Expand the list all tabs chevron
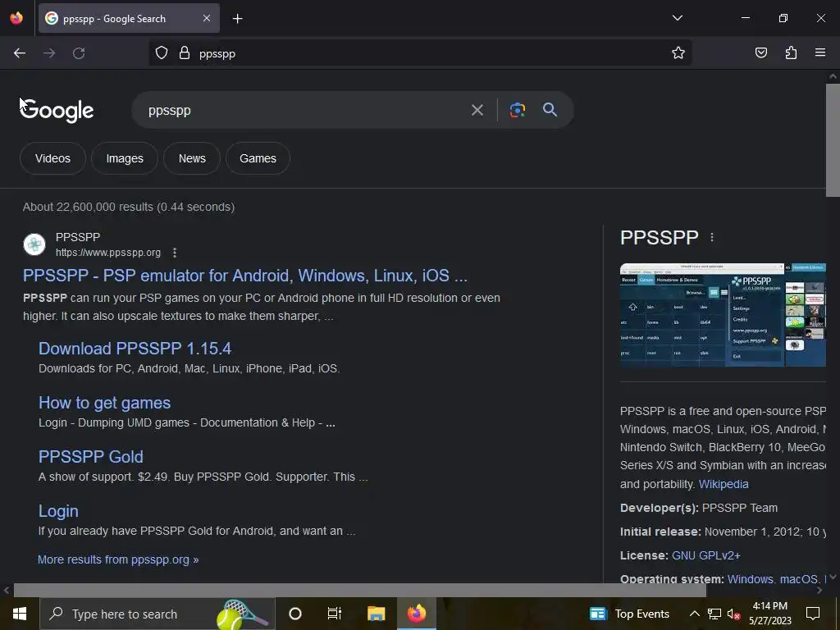This screenshot has width=840, height=630. (677, 18)
